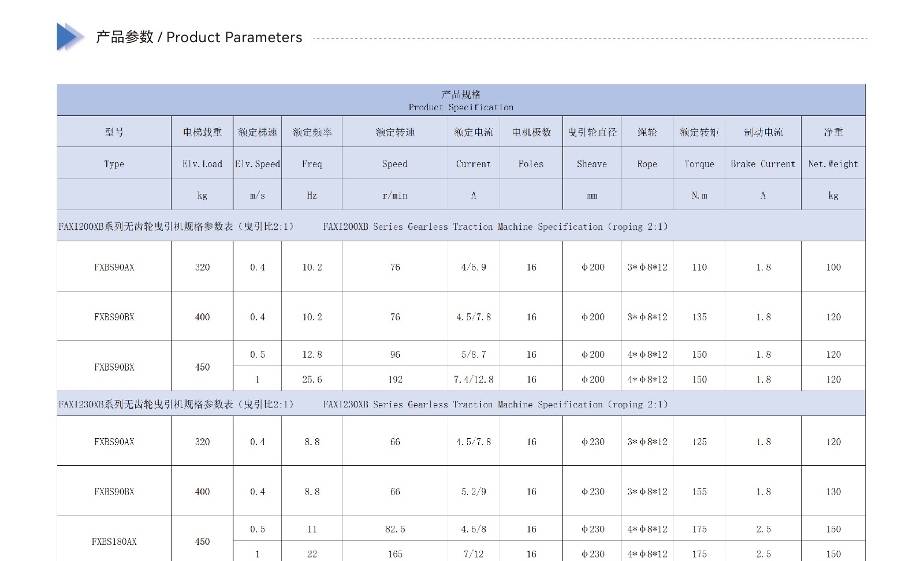This screenshot has height=561, width=924.
Task: Select the 'mm' unit cell
Action: click(592, 196)
